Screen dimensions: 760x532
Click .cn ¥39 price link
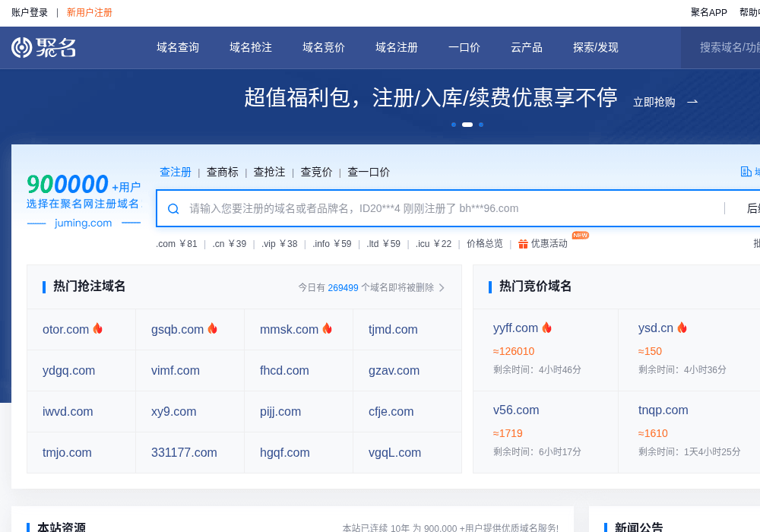click(x=230, y=244)
